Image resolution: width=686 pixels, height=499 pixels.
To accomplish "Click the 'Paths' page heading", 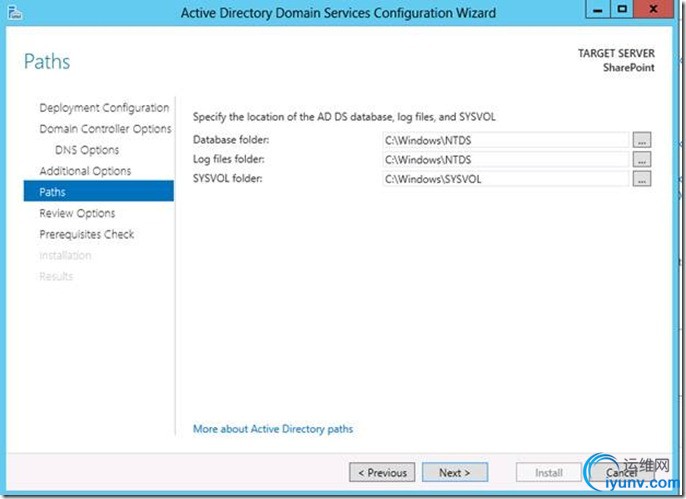I will coord(47,61).
